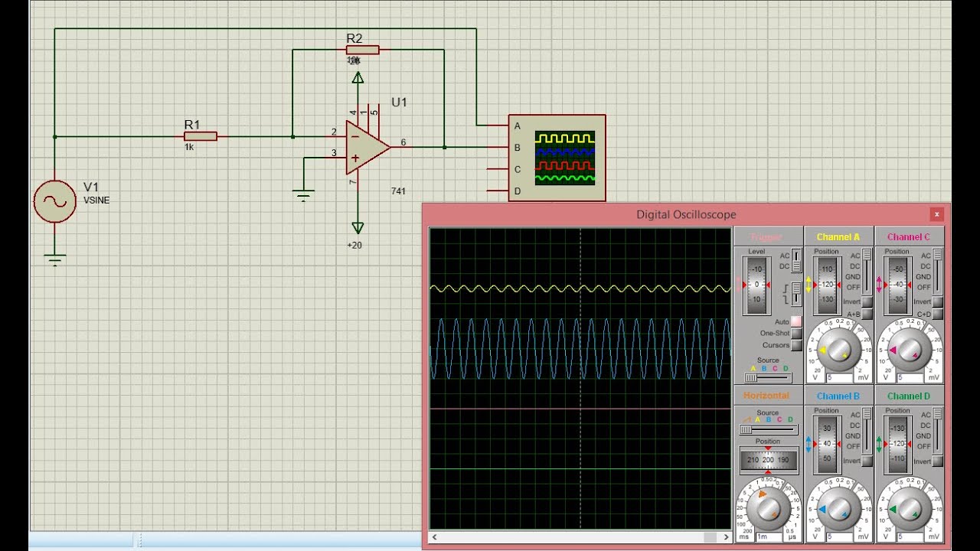The image size is (980, 551).
Task: Click the oscilloscope input pin A
Action: tap(497, 126)
